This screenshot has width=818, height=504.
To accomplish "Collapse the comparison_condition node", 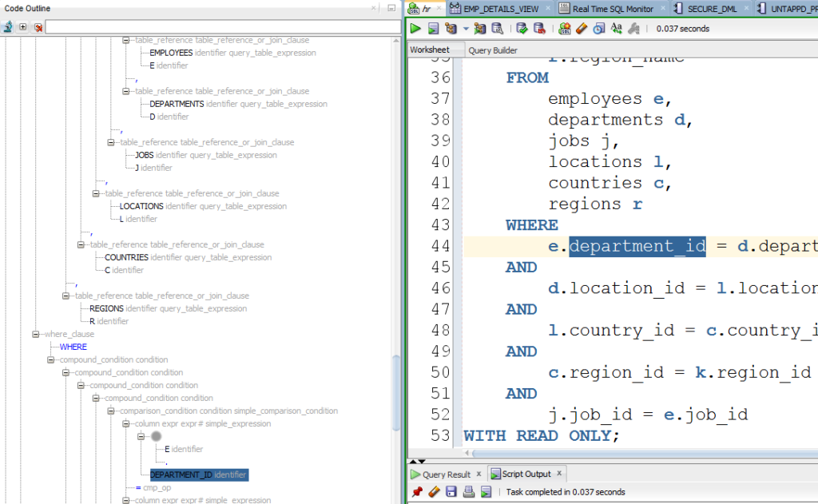I will 110,411.
